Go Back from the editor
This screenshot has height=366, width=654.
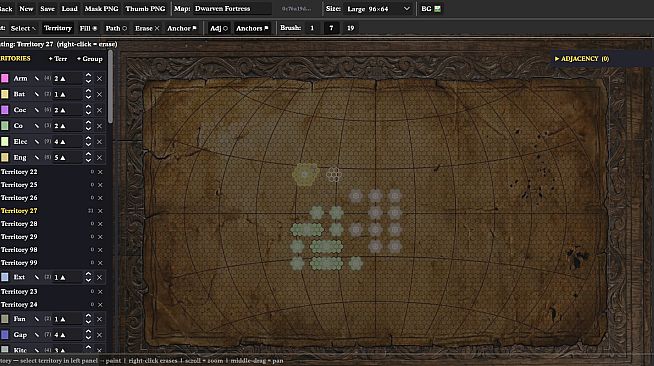point(6,8)
